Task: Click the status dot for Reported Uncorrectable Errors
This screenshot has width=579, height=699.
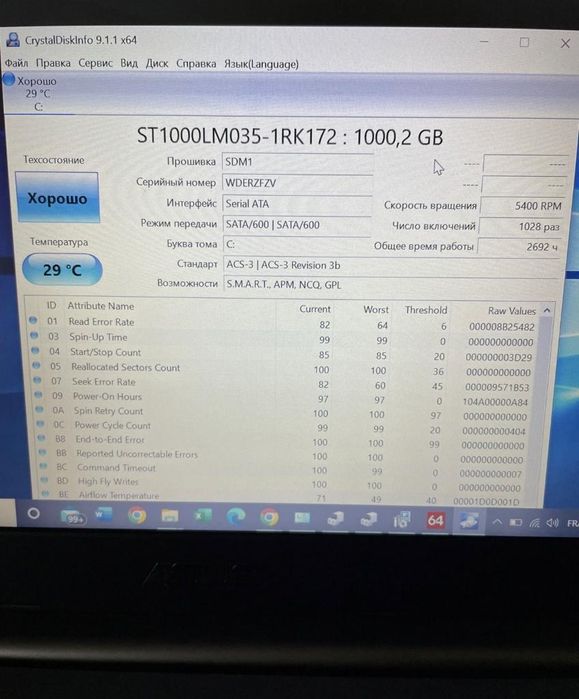Action: tap(42, 452)
